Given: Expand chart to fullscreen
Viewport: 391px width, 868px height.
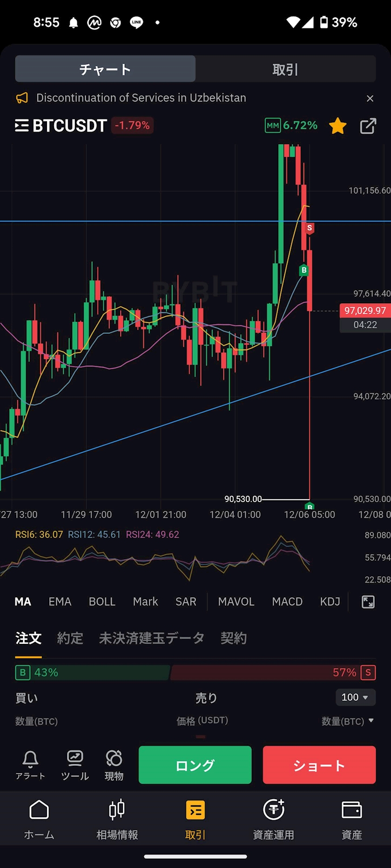Looking at the screenshot, I should (368, 602).
